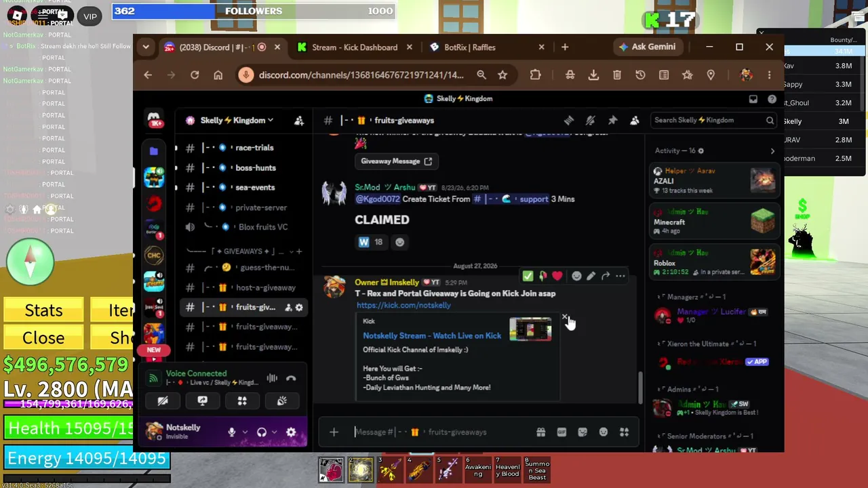Start an activity from voice panel
The width and height of the screenshot is (868, 488).
242,401
